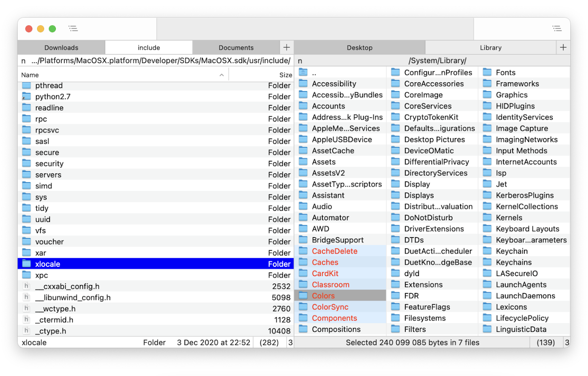Viewport: 588px width, 376px height.
Task: Switch to the Downloads tab
Action: [61, 47]
